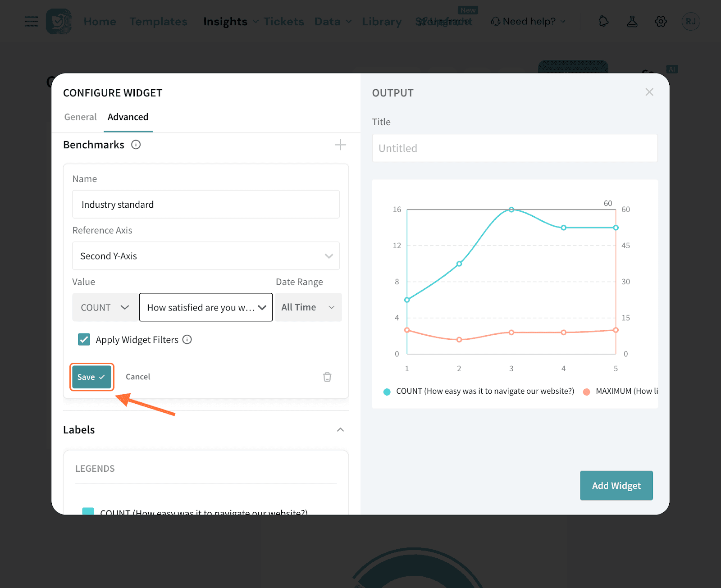This screenshot has height=588, width=721.
Task: Open the Reference Axis dropdown
Action: [x=206, y=256]
